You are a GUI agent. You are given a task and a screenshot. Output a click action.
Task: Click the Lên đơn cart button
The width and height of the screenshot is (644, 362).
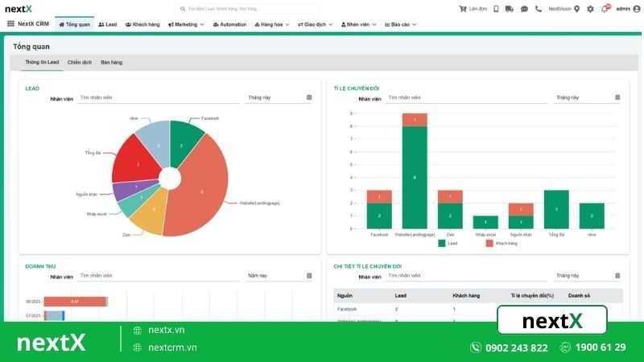pyautogui.click(x=473, y=9)
